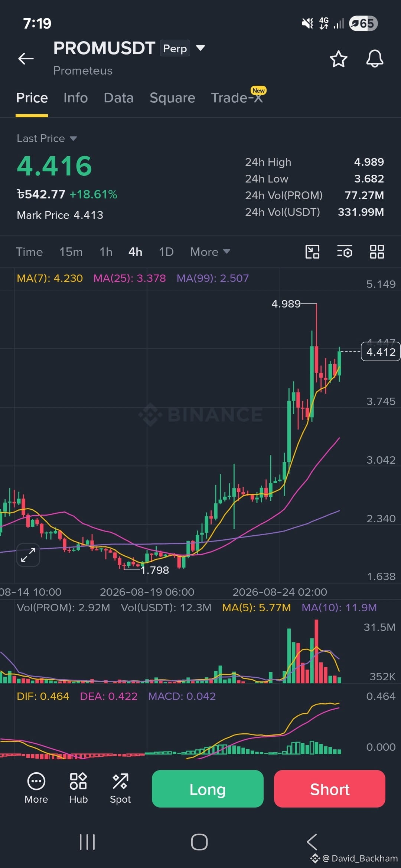Screen dimensions: 401x868
Task: Open price alerts via the bell icon
Action: [375, 59]
